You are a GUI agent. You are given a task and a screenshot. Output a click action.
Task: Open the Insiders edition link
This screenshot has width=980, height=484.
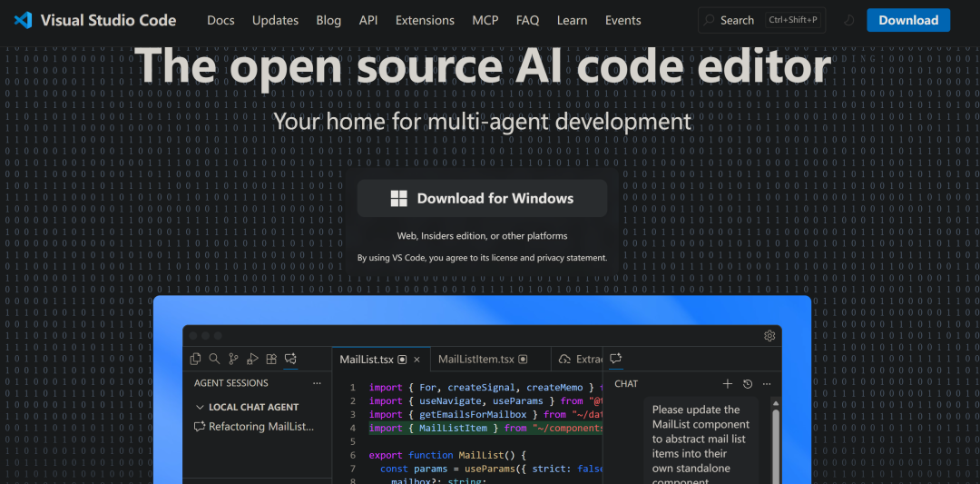pyautogui.click(x=454, y=236)
